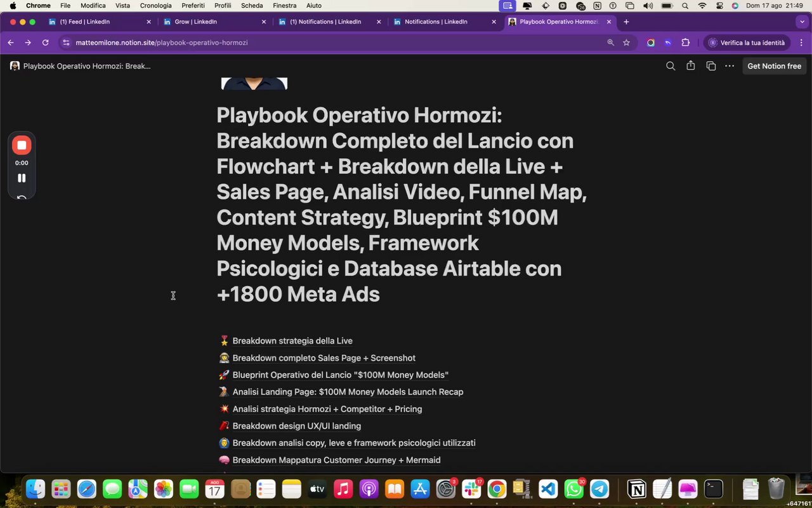Open the Preferiti menu
Screen dimensions: 812x508
193,6
